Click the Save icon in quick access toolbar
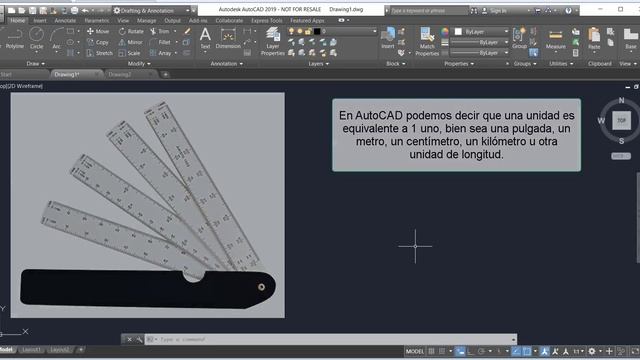 tap(32, 10)
